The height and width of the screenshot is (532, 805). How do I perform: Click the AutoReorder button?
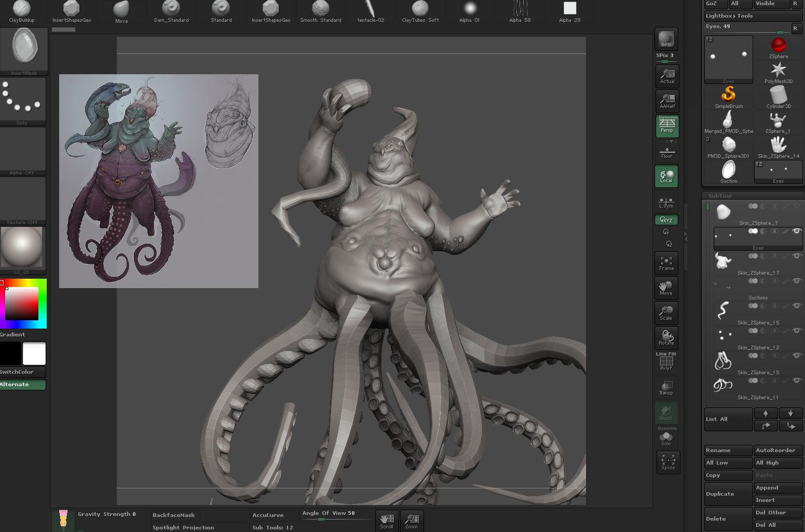(778, 451)
